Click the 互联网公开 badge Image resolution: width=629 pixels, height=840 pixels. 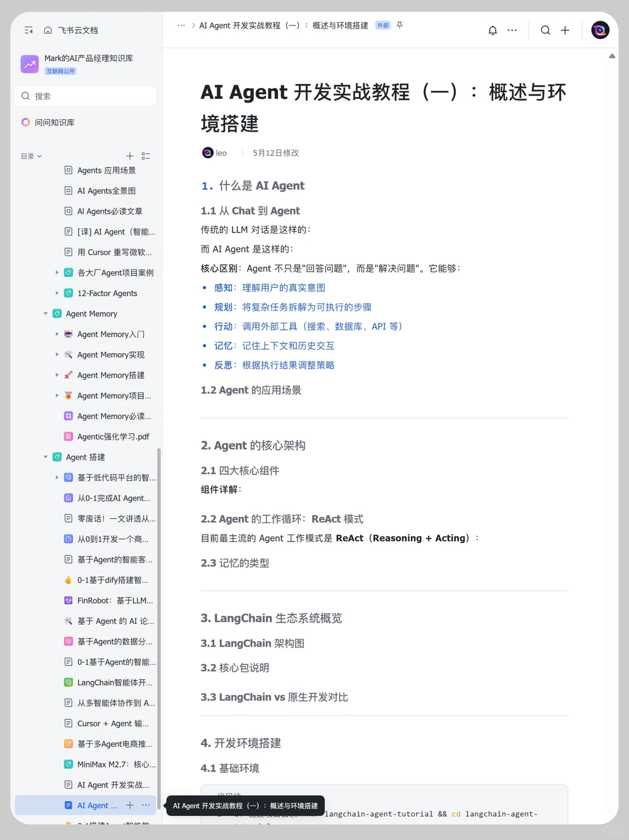(61, 71)
